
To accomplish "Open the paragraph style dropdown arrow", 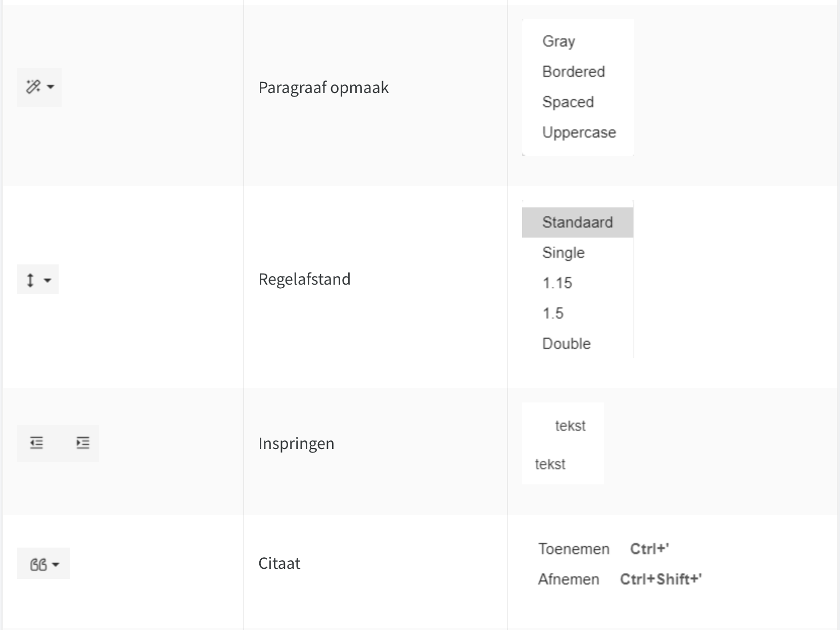I will click(51, 87).
